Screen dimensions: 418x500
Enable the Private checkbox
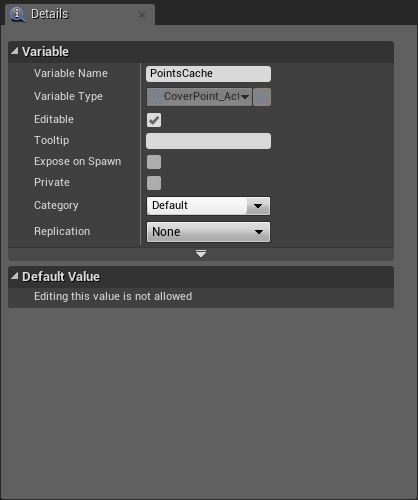pos(154,183)
